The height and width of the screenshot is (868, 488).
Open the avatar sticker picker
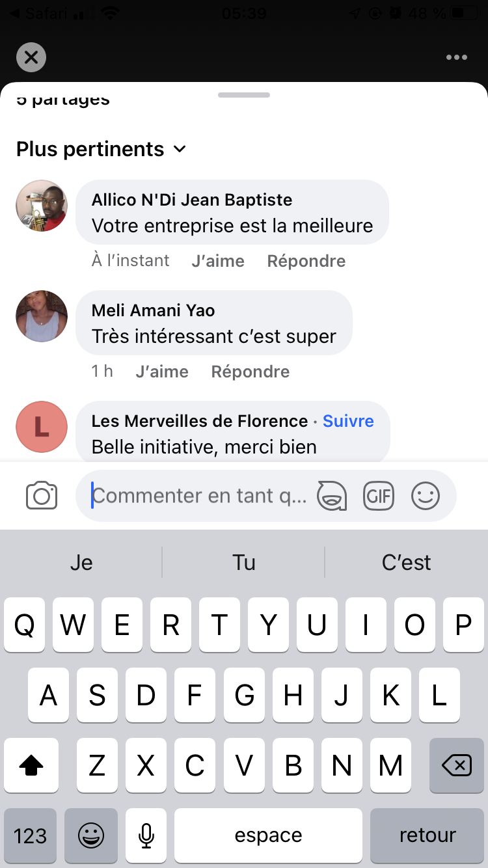(x=331, y=496)
